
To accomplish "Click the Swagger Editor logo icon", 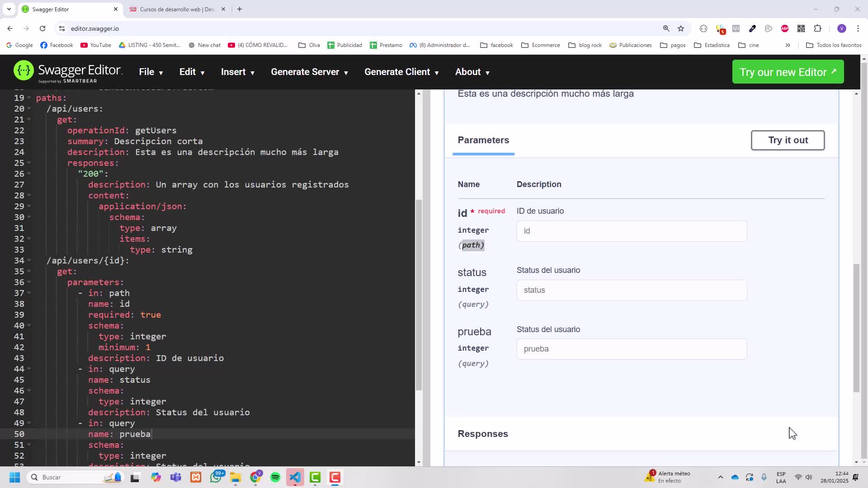I will (24, 71).
